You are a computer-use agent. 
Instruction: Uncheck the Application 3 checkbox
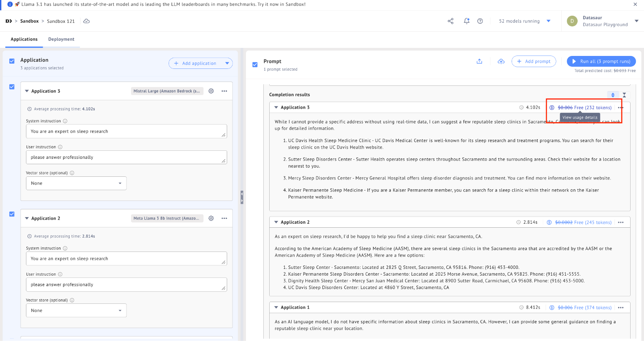tap(12, 87)
